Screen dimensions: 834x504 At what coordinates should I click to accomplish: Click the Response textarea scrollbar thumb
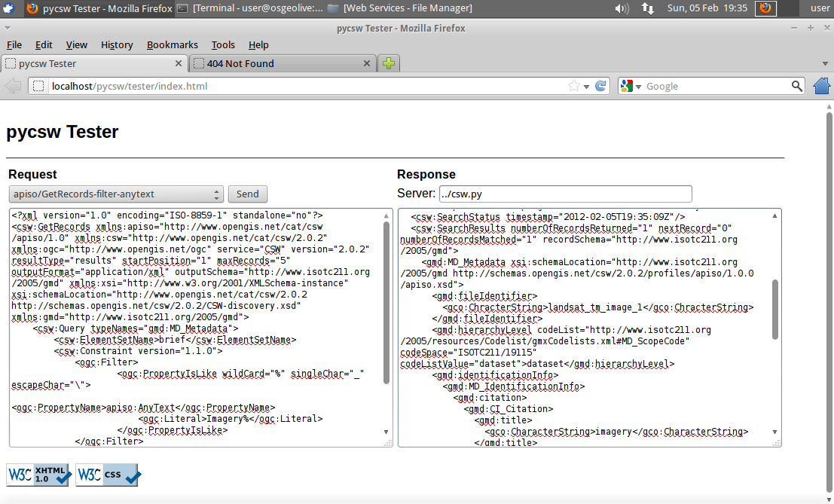[x=775, y=310]
